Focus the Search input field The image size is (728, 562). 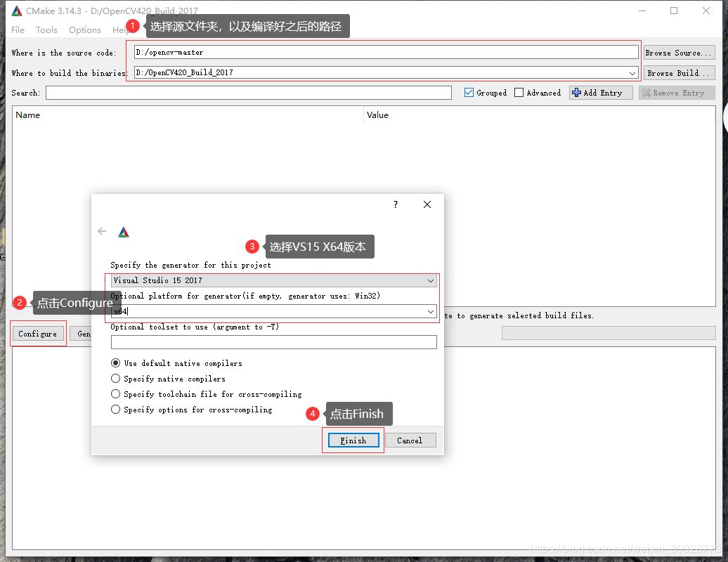pos(248,92)
